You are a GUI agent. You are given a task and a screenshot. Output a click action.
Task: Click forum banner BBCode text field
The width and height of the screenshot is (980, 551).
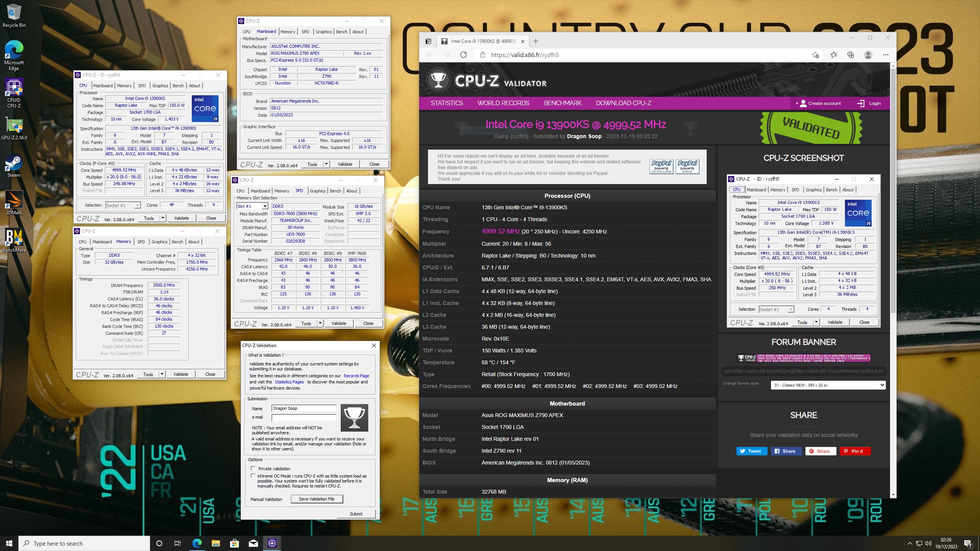(804, 371)
